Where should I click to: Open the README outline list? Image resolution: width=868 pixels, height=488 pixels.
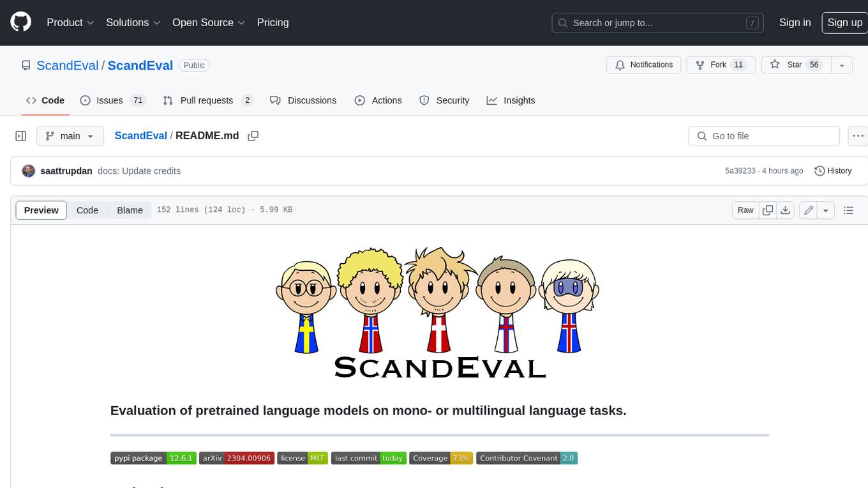click(x=848, y=210)
